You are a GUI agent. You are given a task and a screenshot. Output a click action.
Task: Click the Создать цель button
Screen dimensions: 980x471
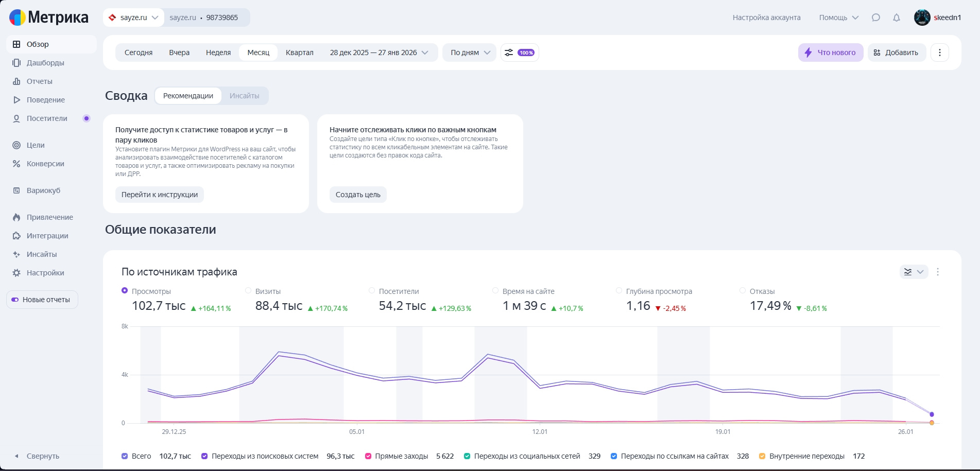click(x=358, y=195)
